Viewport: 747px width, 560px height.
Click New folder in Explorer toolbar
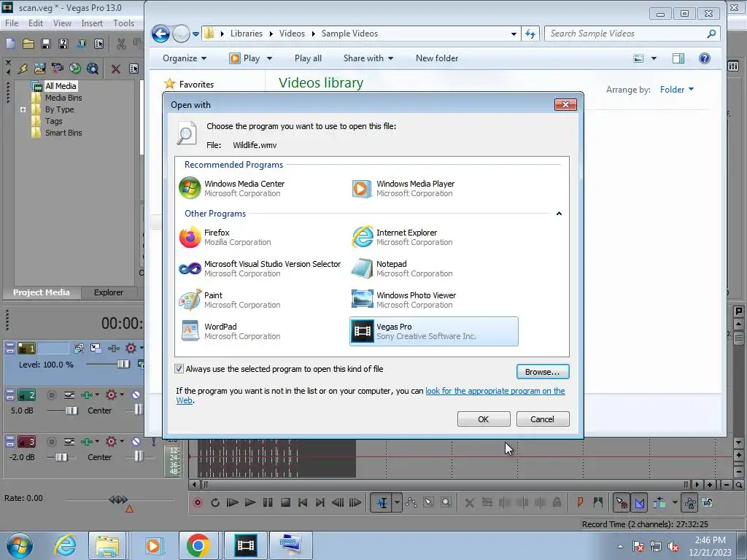437,58
